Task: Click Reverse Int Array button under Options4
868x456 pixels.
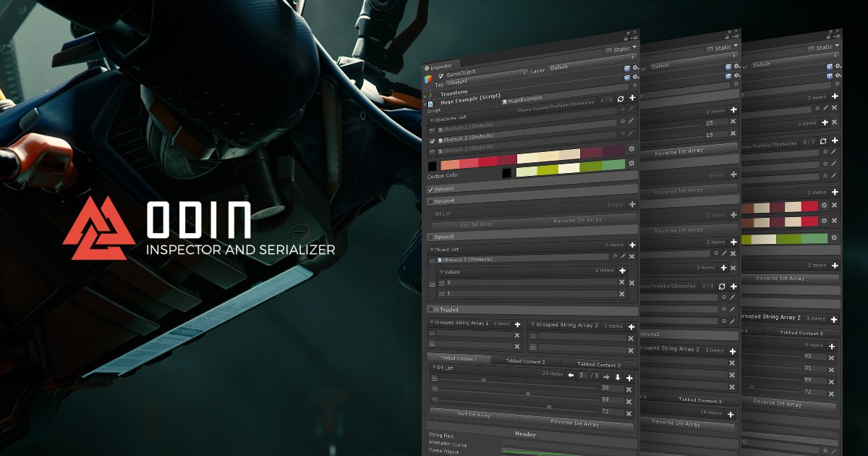Action: [x=577, y=219]
